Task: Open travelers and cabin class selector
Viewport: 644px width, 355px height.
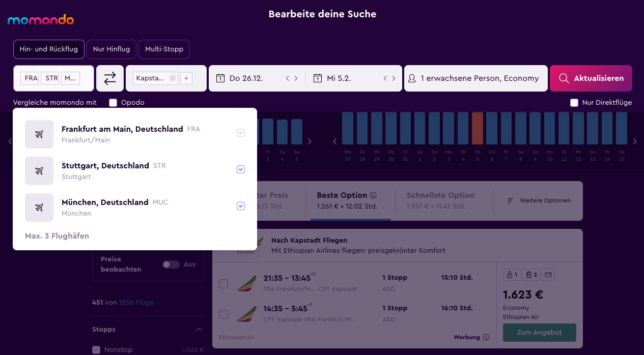Action: [x=475, y=78]
